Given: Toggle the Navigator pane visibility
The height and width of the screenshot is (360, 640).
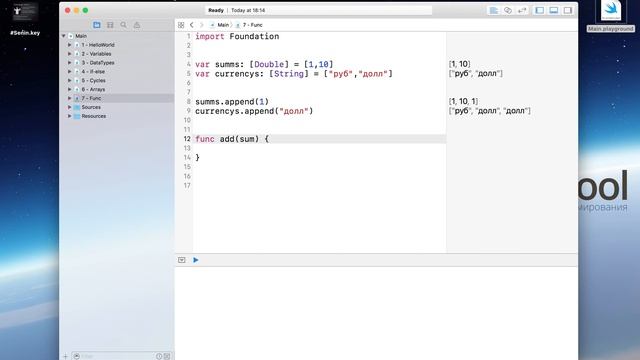Looking at the screenshot, I should [x=540, y=11].
